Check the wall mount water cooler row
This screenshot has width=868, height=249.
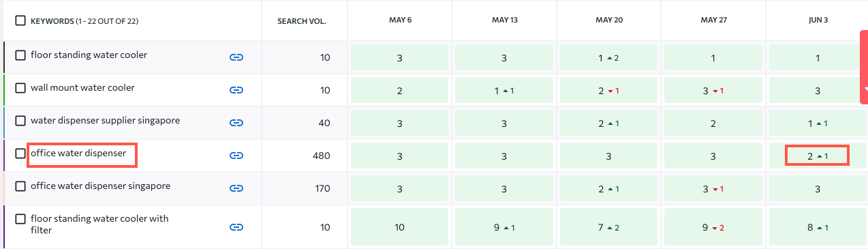(x=20, y=88)
